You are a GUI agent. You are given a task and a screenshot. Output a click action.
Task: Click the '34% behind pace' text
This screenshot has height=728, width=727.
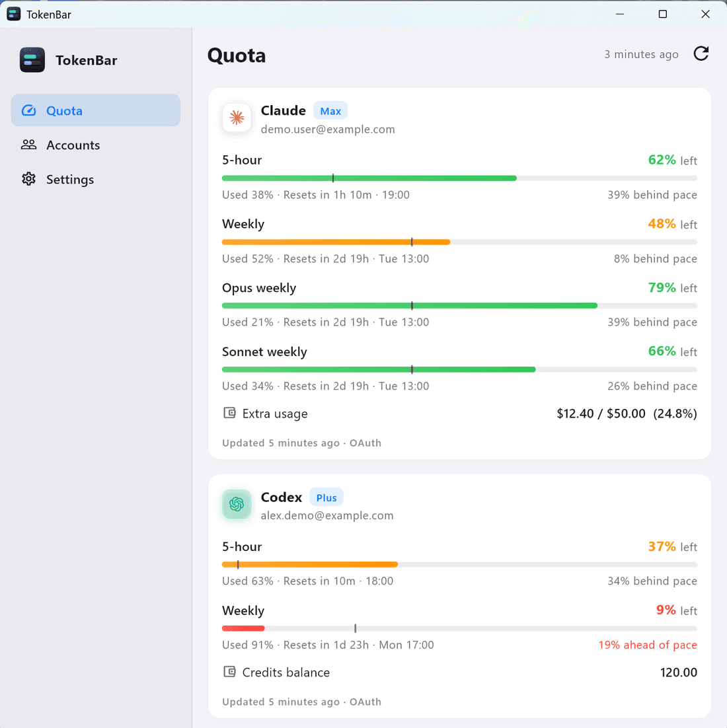[x=652, y=581]
